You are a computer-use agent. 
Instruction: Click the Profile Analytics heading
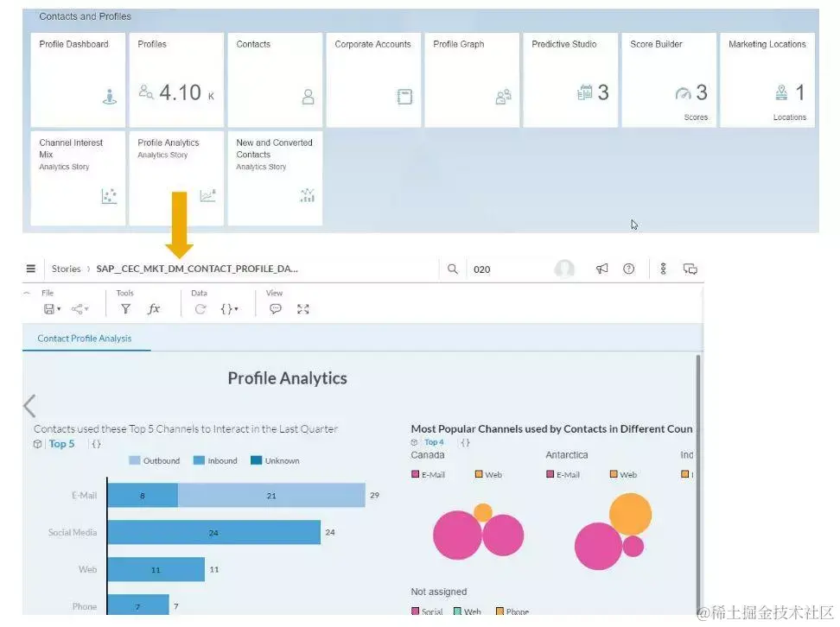[x=287, y=378]
